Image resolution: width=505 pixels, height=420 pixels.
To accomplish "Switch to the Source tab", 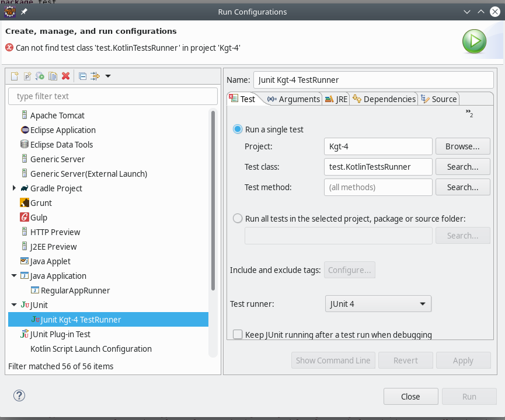I will coord(439,99).
